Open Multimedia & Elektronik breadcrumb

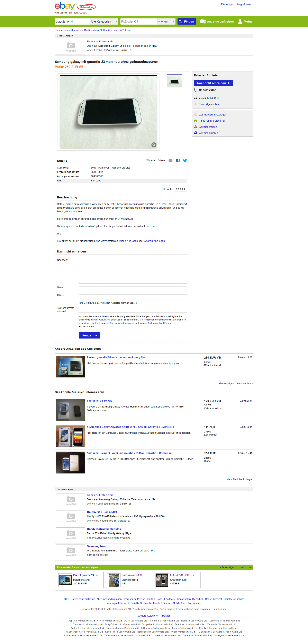[97, 30]
